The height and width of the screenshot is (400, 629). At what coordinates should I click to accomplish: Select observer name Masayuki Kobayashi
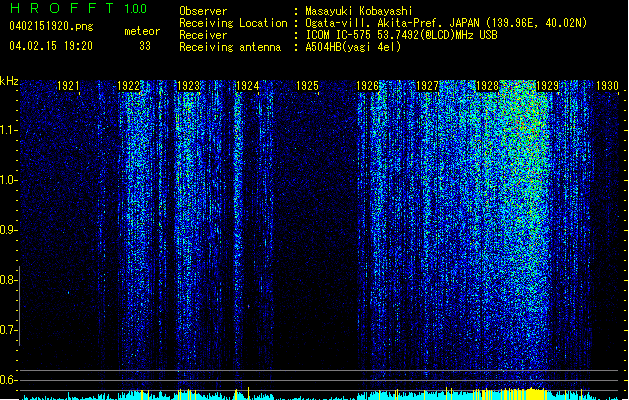358,11
